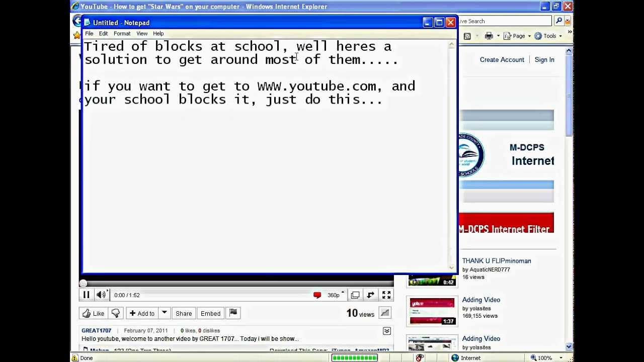This screenshot has width=644, height=362.
Task: Click the browser page scrollbar thumb
Action: tap(569, 96)
